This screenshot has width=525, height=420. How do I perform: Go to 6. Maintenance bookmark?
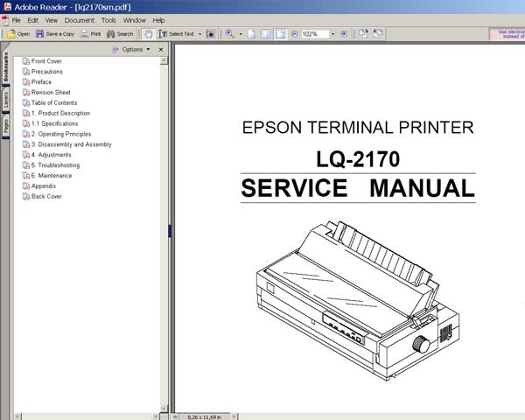tap(52, 176)
